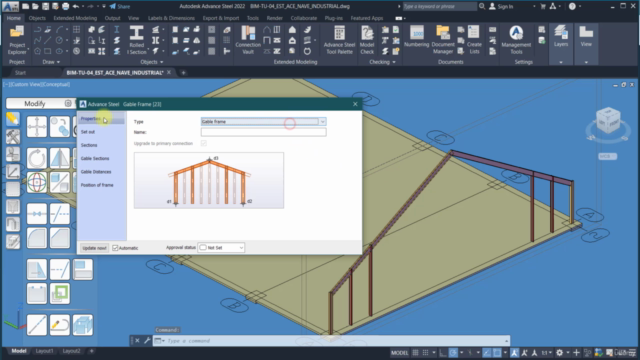Image resolution: width=640 pixels, height=360 pixels.
Task: Select the Rotate tool in Modify palette
Action: click(37, 158)
